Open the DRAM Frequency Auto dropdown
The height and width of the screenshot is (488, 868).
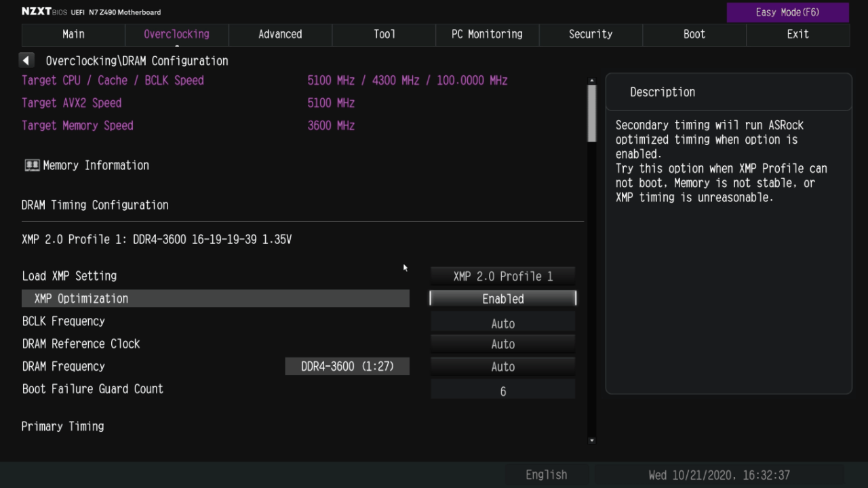[502, 367]
